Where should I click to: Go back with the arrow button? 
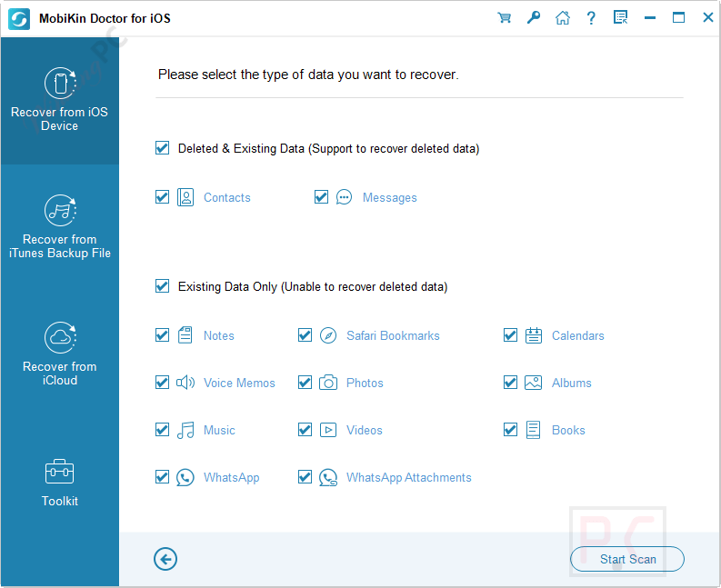[x=165, y=559]
